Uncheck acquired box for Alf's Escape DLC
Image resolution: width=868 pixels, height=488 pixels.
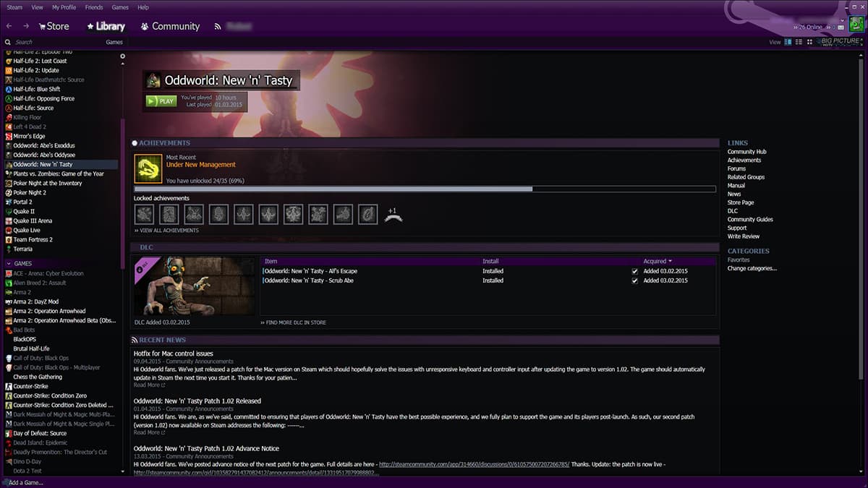coord(634,271)
